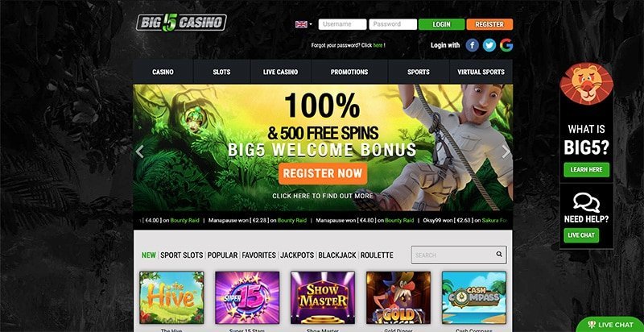Follow the forgot password 'here' link
The image size is (644, 332).
click(x=378, y=46)
